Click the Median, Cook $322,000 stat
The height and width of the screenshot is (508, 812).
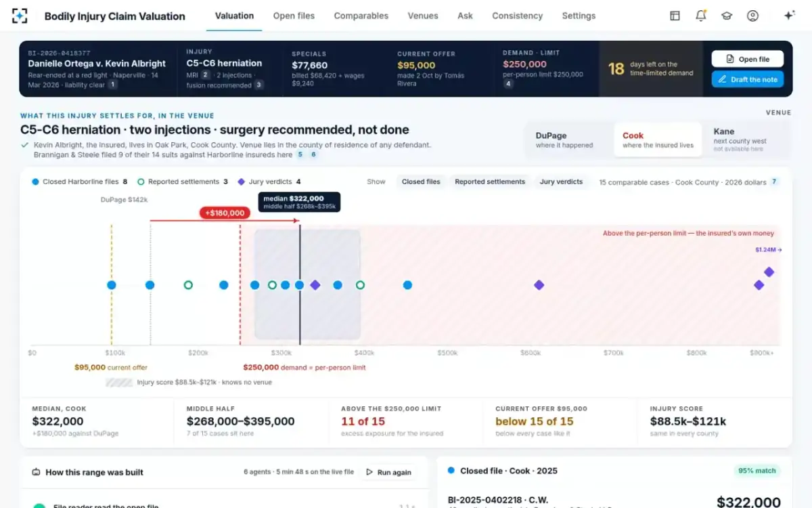point(97,421)
